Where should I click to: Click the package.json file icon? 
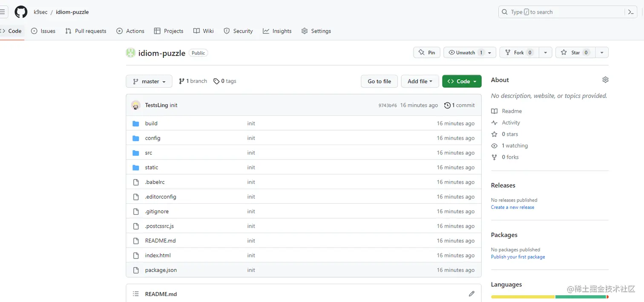point(136,270)
